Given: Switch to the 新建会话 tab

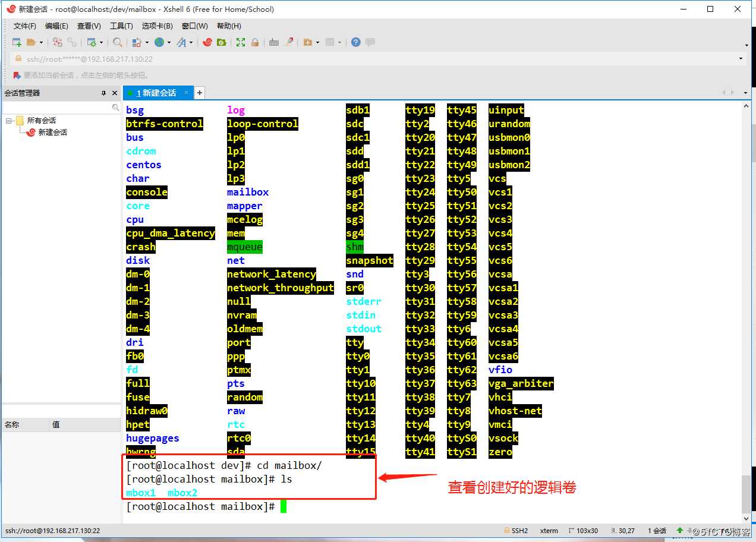Looking at the screenshot, I should click(158, 93).
